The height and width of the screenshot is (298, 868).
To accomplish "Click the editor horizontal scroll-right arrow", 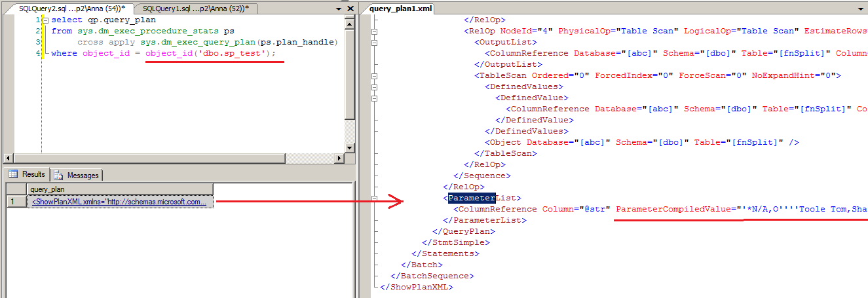I will pyautogui.click(x=339, y=158).
